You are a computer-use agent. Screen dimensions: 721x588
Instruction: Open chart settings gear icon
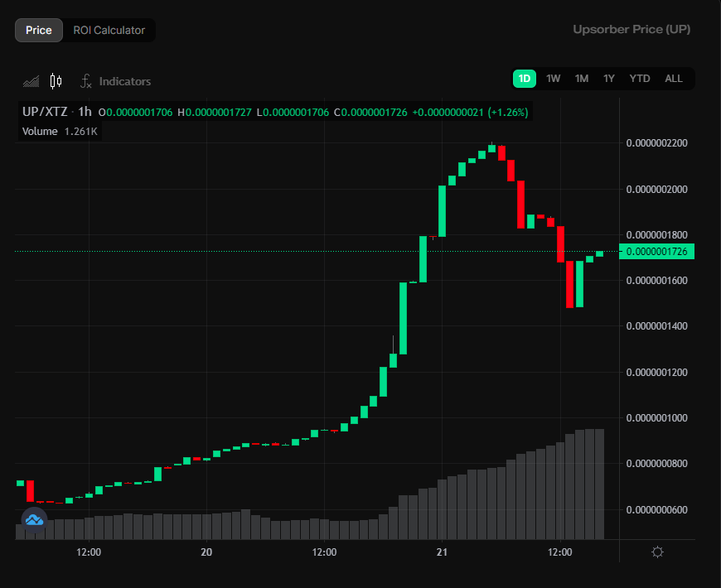[x=657, y=552]
